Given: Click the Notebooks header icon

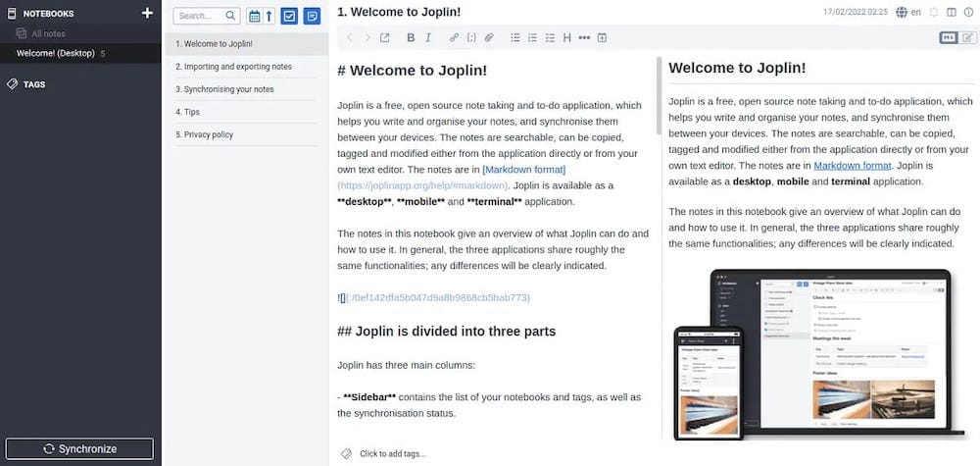Looking at the screenshot, I should (11, 13).
